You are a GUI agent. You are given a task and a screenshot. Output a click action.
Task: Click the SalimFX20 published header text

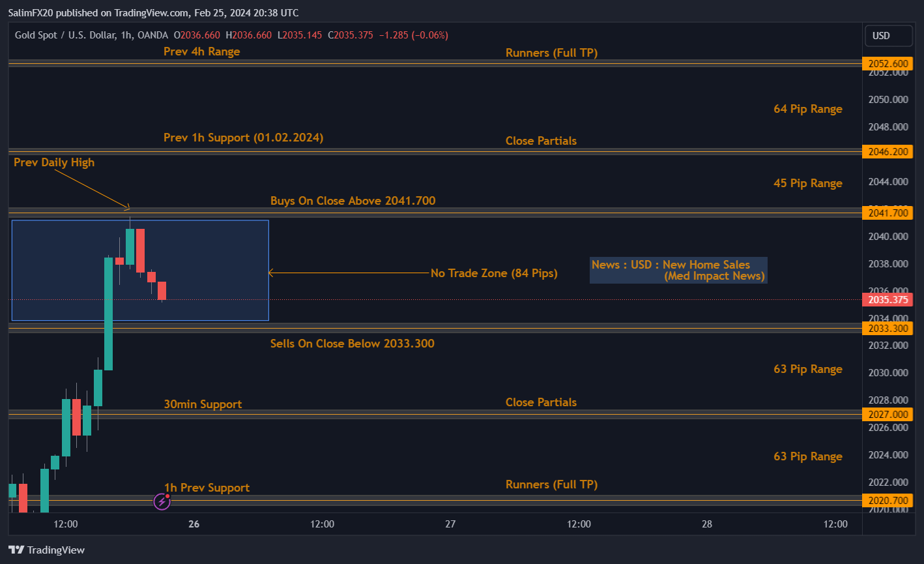153,12
